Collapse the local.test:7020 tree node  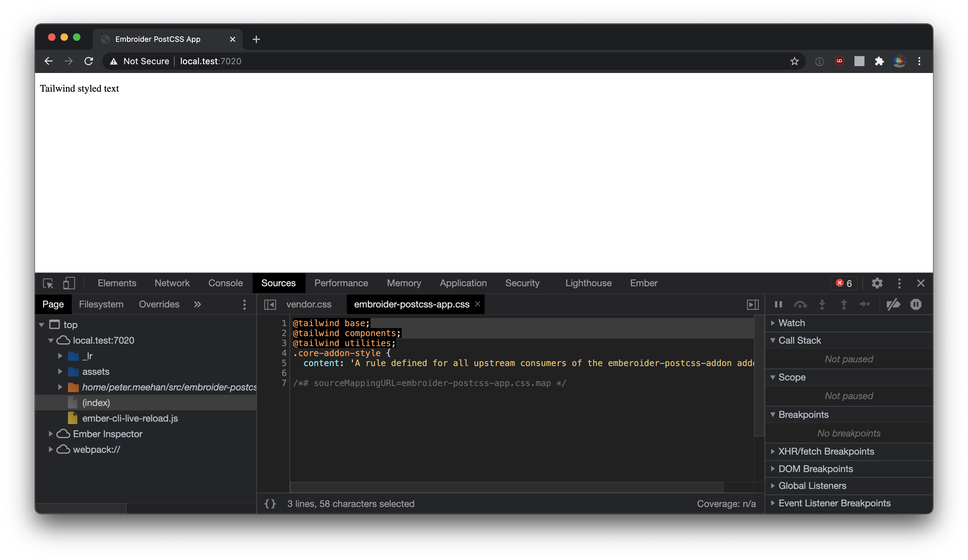pos(51,340)
